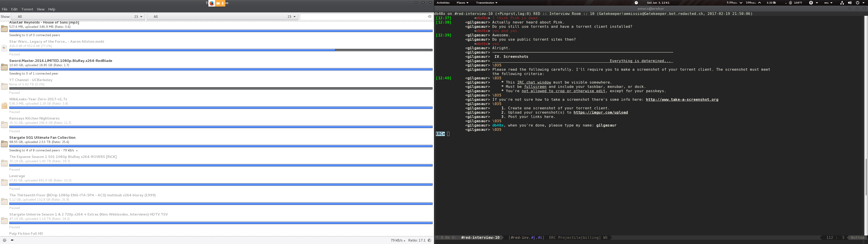Open GNOME Activities overview
Viewport: 868px width, 244px height.
(x=443, y=3)
